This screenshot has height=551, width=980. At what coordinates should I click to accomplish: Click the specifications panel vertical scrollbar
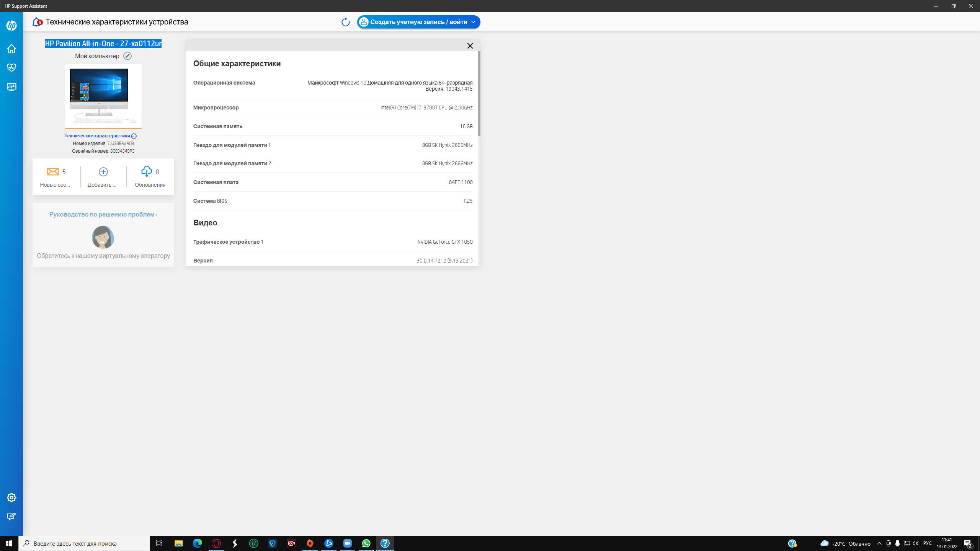(x=479, y=94)
